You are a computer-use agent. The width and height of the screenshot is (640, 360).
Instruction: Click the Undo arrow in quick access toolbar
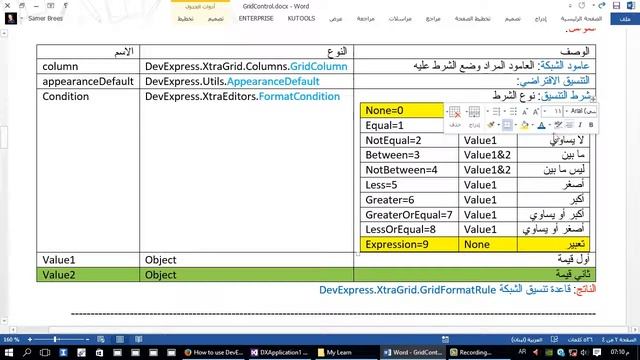click(x=602, y=6)
